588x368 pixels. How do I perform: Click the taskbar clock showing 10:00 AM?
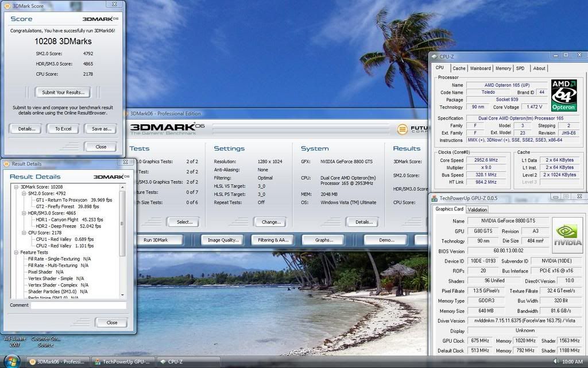tap(572, 362)
